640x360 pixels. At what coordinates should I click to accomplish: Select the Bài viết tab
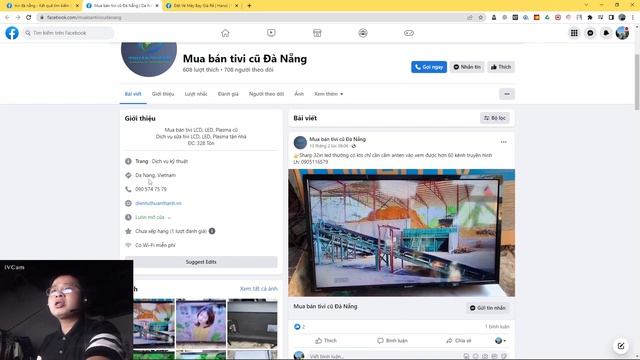pyautogui.click(x=133, y=94)
